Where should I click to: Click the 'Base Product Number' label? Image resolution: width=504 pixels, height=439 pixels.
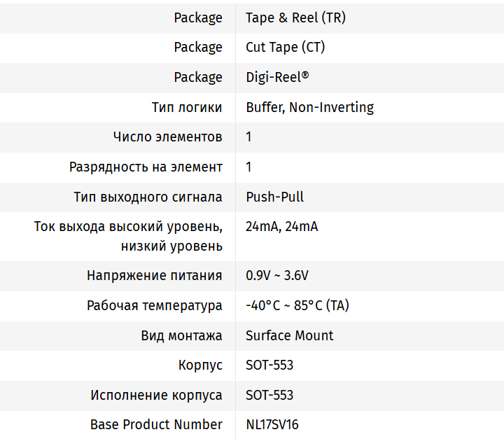coord(156,424)
